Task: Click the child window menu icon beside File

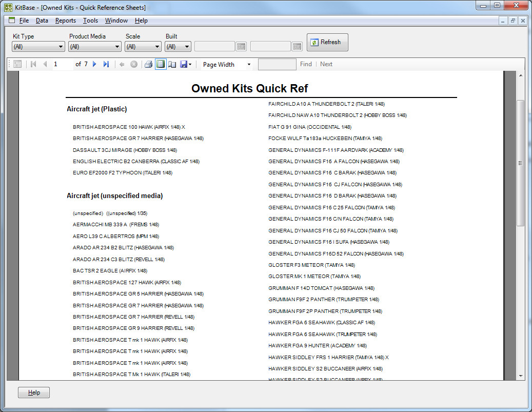Action: 12,20
